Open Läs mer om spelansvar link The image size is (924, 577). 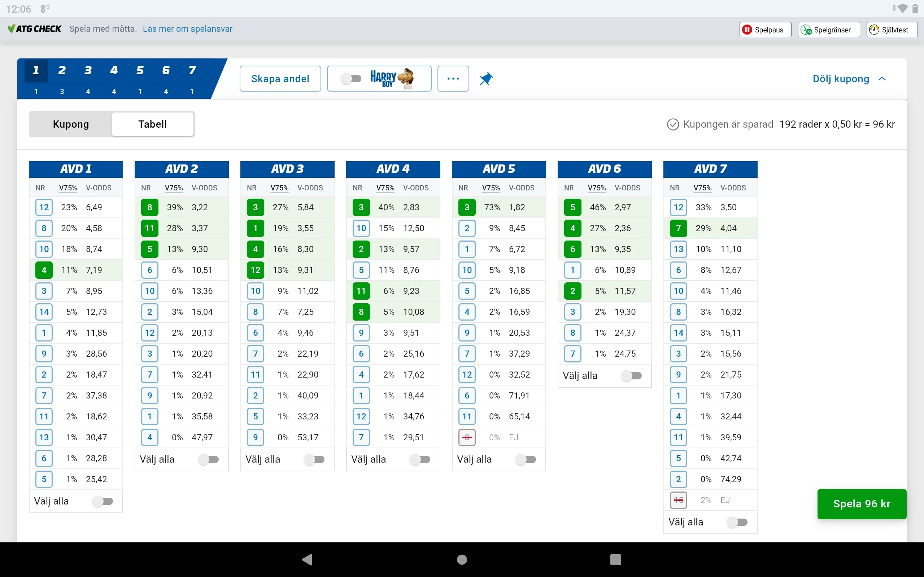[187, 28]
